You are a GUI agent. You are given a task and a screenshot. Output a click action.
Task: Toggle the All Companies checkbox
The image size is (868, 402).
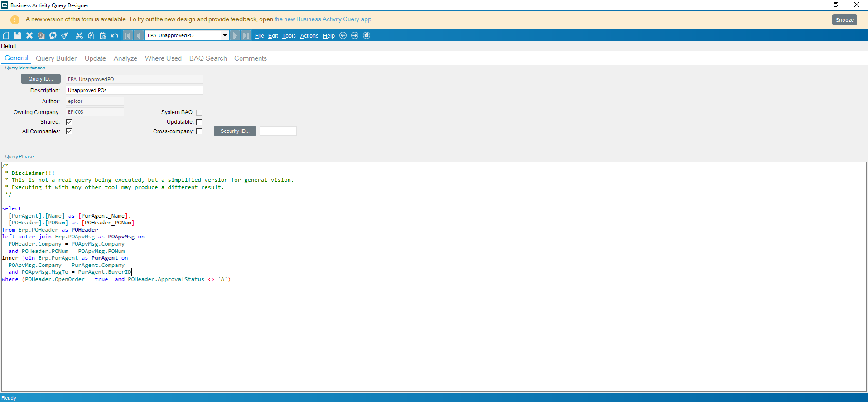coord(69,131)
